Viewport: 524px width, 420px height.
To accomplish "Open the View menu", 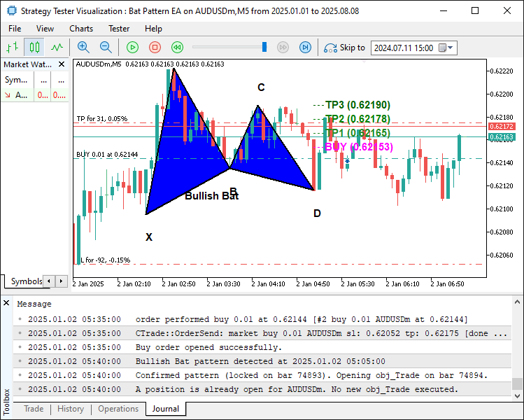I will click(x=45, y=29).
